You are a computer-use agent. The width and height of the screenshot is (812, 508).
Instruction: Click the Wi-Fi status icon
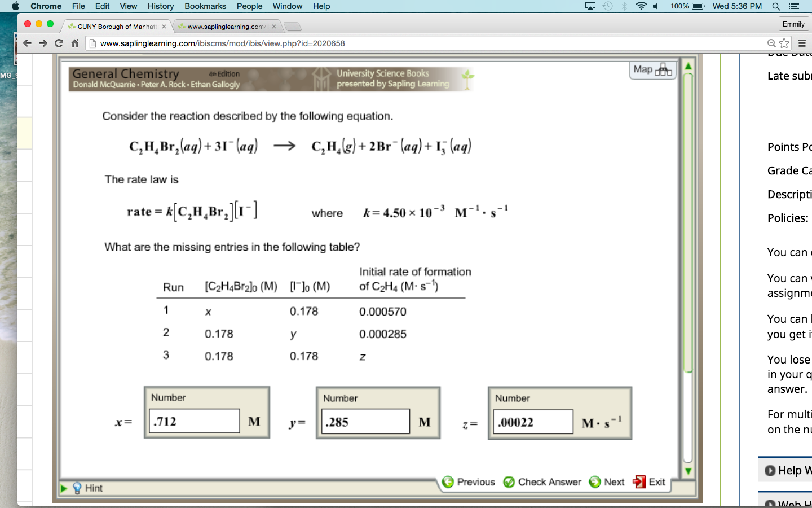coord(642,6)
